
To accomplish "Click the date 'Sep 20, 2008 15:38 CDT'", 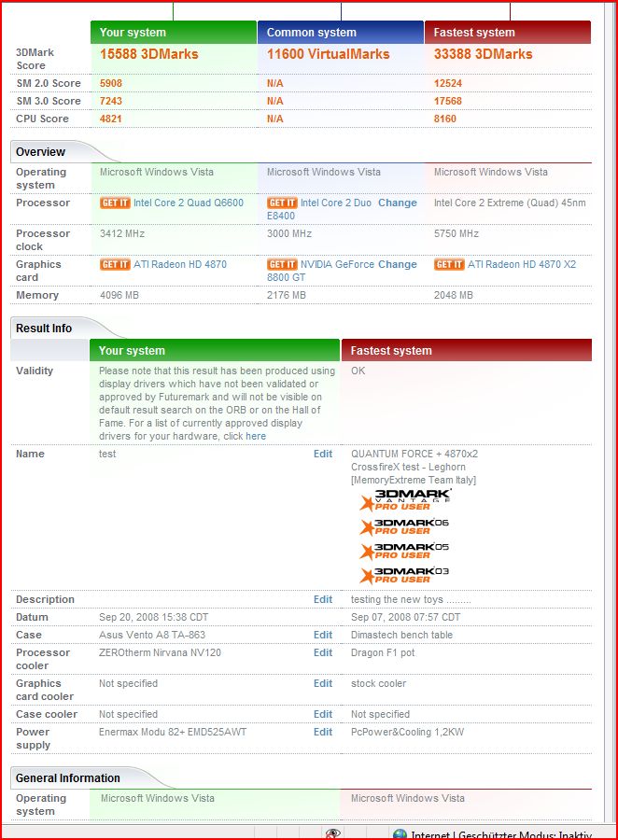I will (x=154, y=617).
